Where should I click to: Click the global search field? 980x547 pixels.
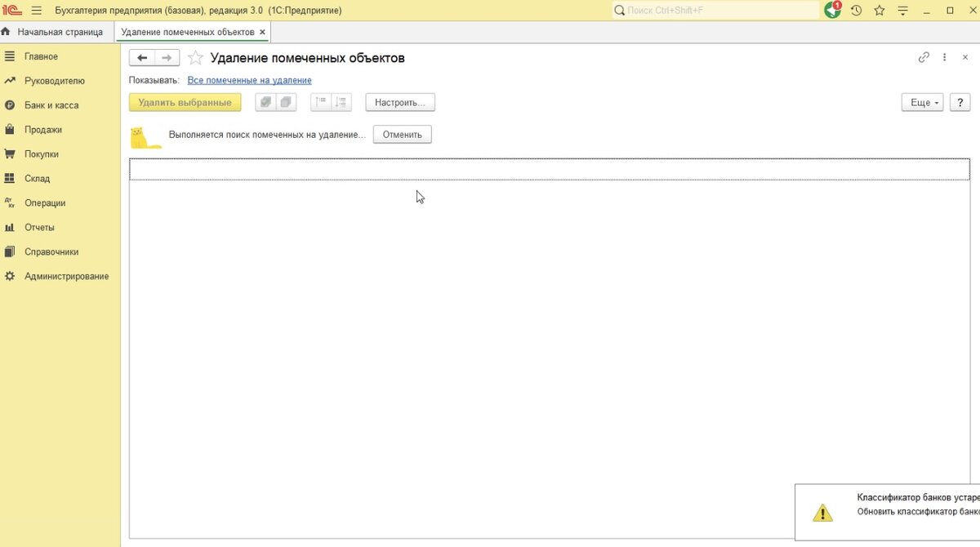(715, 11)
